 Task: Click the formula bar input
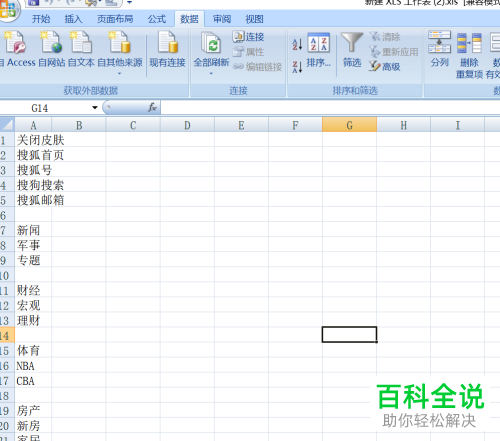click(330, 108)
